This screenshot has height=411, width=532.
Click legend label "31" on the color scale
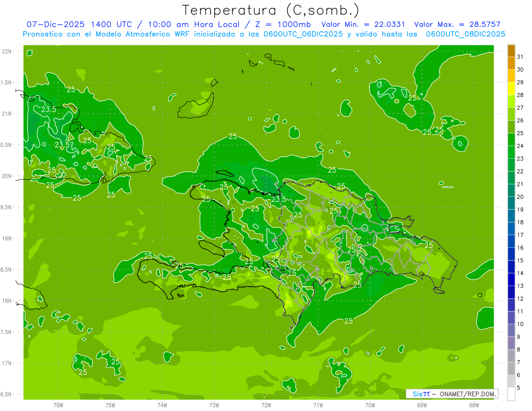tap(520, 57)
